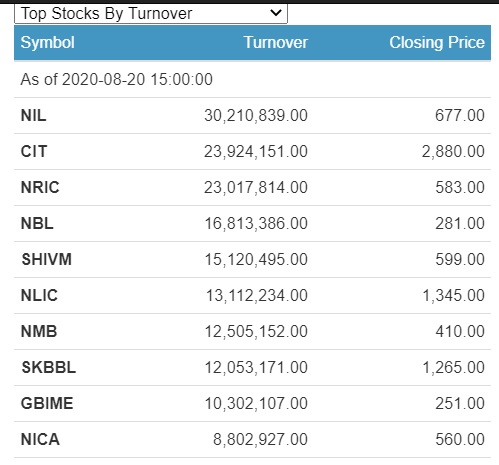Open the Top Stocks By Turnover dropdown

point(151,14)
